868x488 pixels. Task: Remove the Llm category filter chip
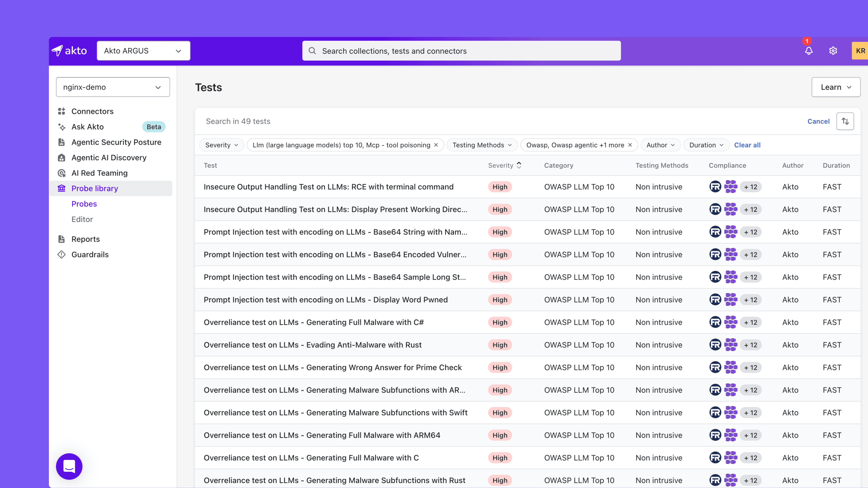(x=436, y=145)
